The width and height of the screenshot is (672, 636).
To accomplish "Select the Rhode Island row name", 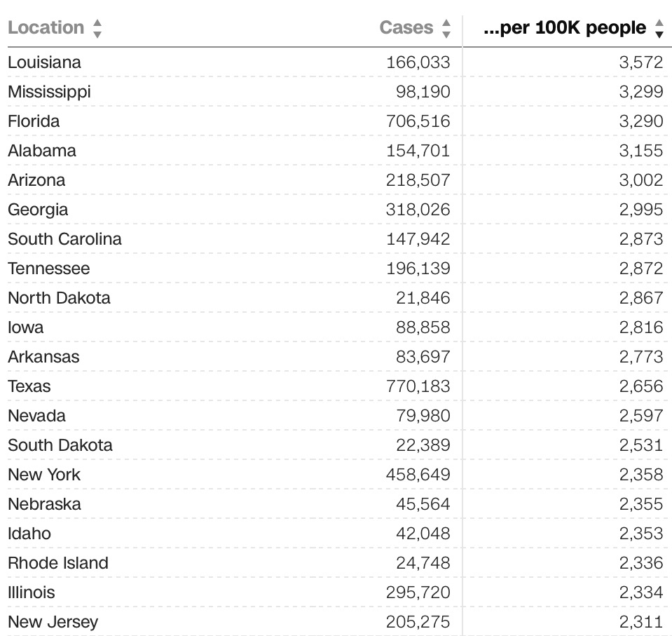I will click(58, 563).
